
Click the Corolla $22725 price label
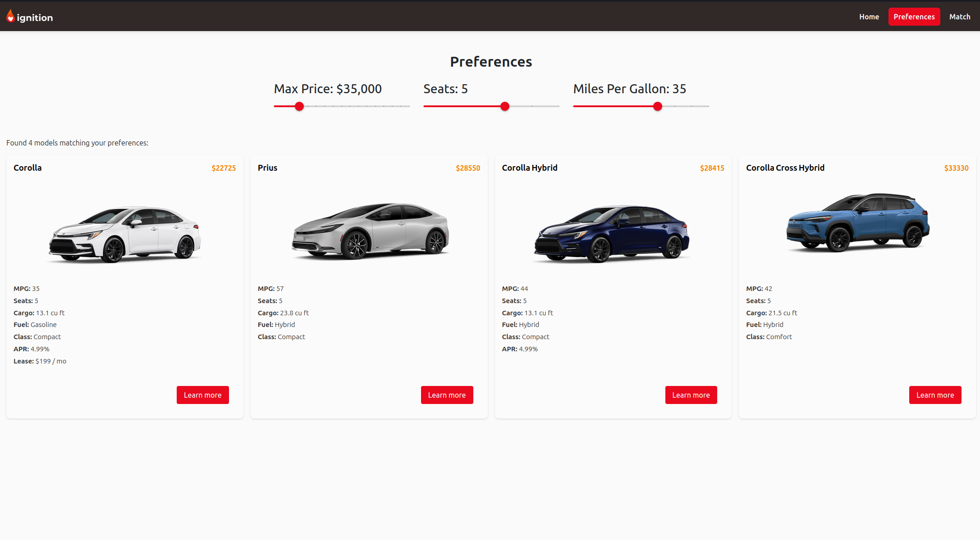(224, 168)
